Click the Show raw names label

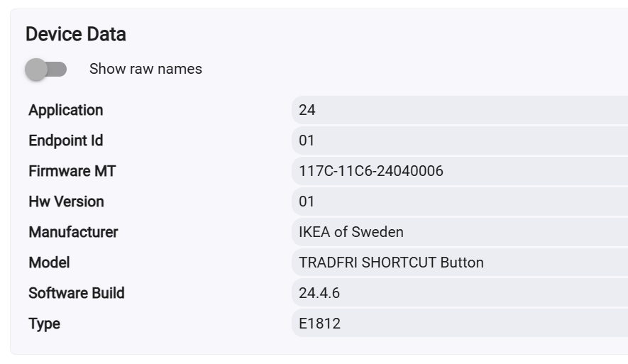click(x=145, y=69)
